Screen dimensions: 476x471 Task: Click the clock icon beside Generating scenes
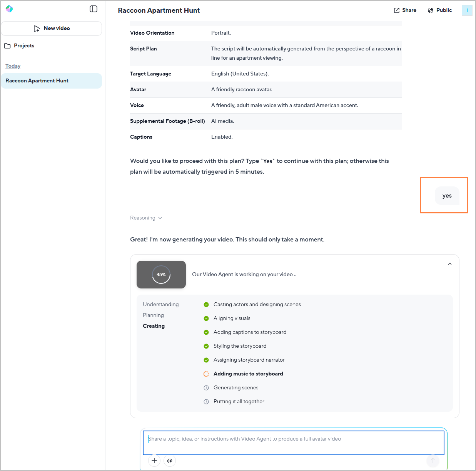(x=206, y=388)
